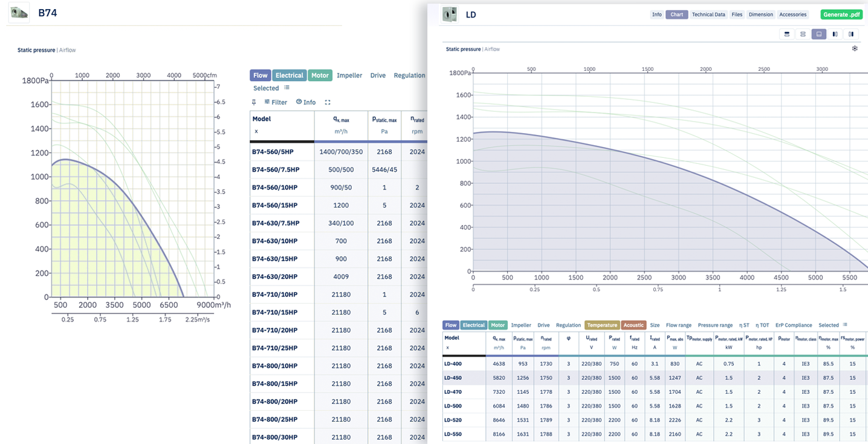Toggle the Flow columns in B74 table

coord(260,76)
